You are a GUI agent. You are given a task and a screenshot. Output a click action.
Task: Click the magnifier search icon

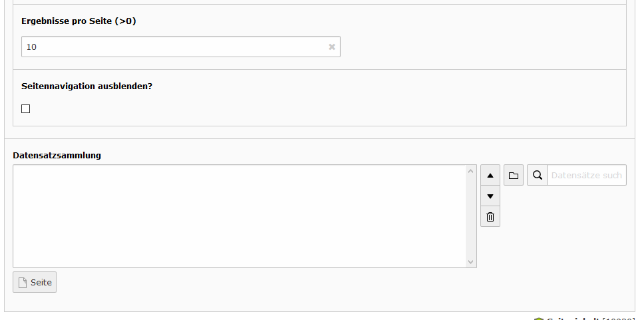pos(537,176)
